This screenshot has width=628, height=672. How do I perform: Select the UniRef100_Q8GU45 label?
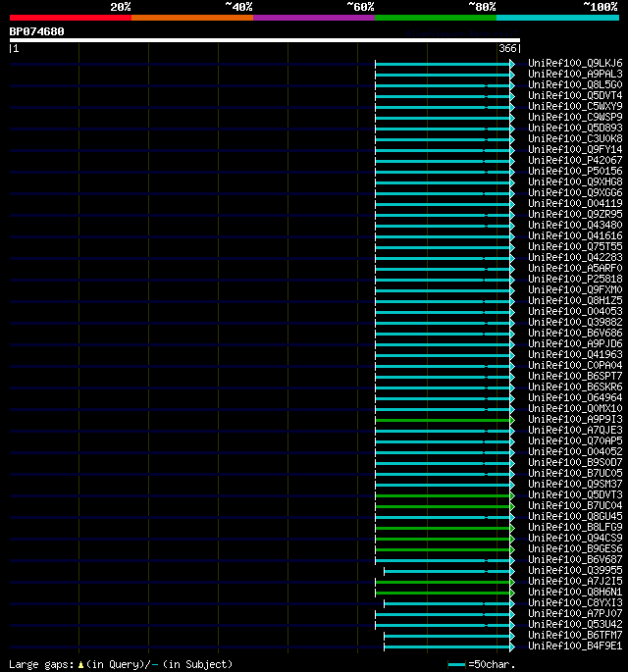[575, 516]
